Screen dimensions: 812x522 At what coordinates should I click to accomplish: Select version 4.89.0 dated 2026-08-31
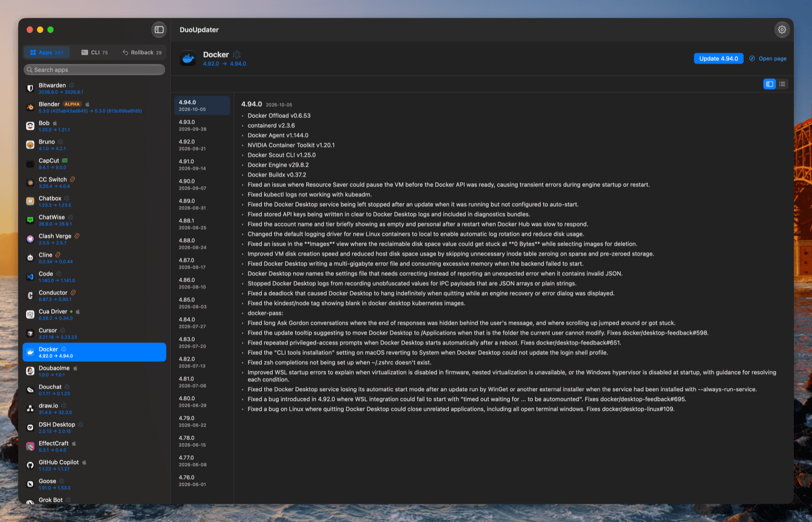[202, 204]
